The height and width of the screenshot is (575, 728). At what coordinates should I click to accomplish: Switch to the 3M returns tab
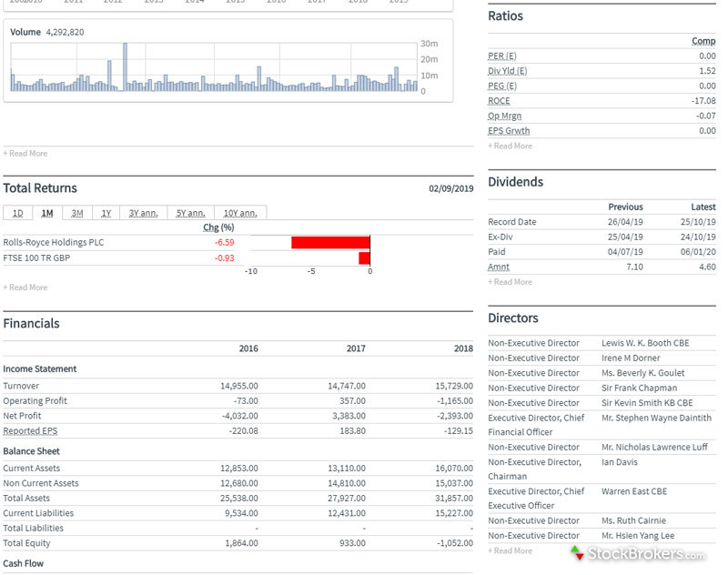(77, 213)
